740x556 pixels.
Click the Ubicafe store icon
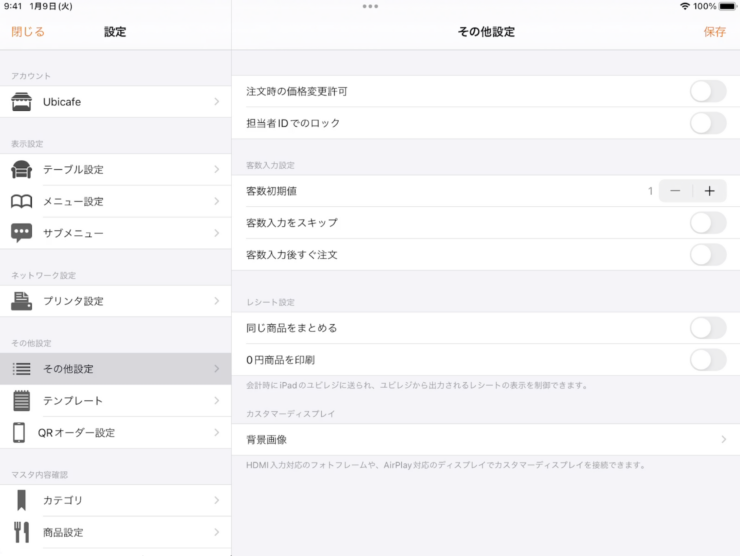click(21, 102)
